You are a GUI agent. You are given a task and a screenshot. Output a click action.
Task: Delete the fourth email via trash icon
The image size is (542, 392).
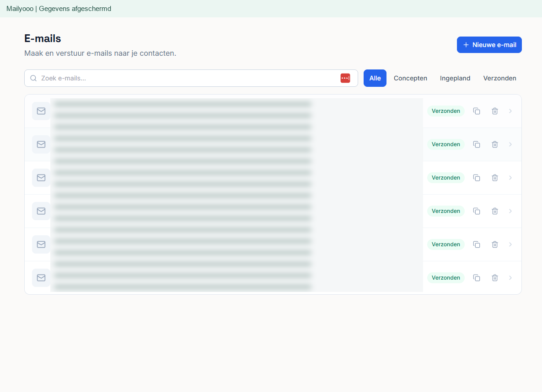[494, 211]
